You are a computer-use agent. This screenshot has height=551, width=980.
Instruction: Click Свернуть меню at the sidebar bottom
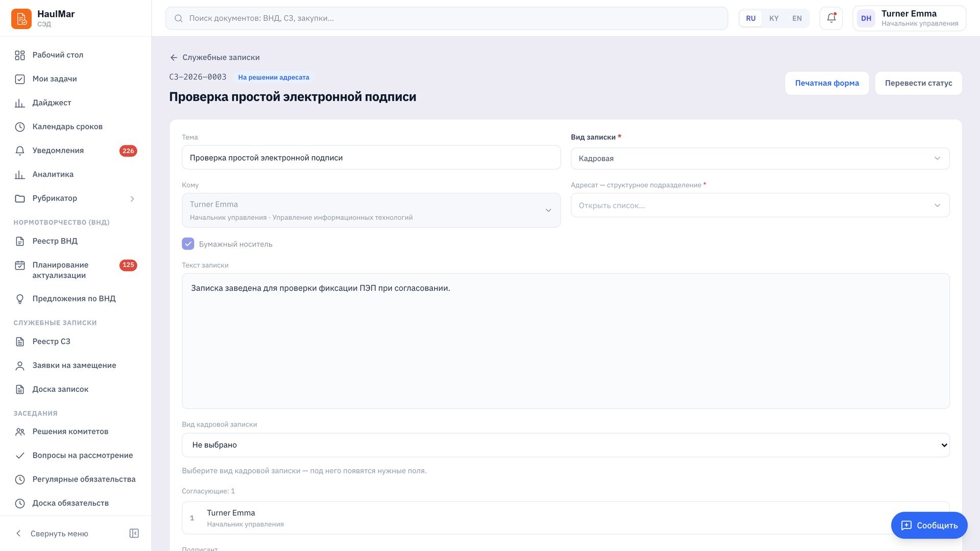point(59,534)
